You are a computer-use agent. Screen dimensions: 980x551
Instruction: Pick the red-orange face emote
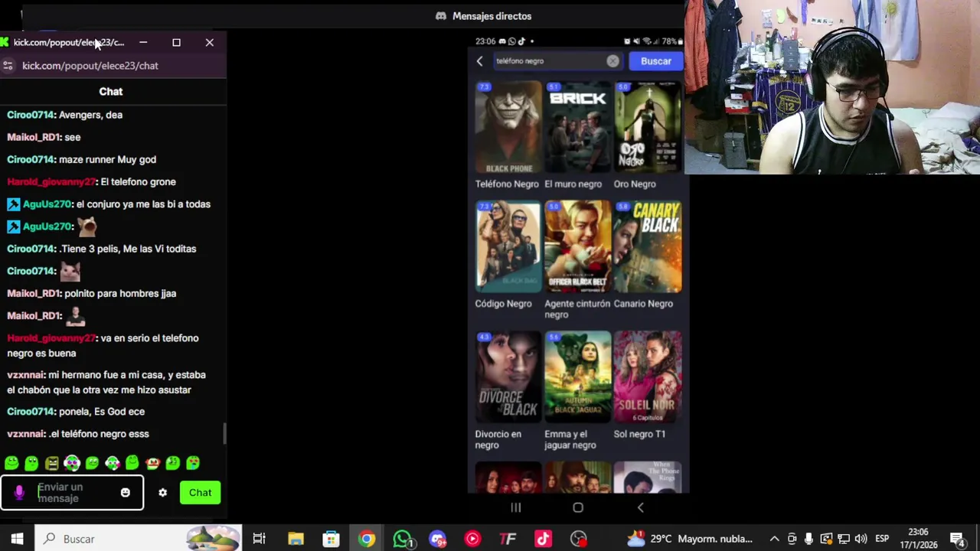click(x=152, y=463)
